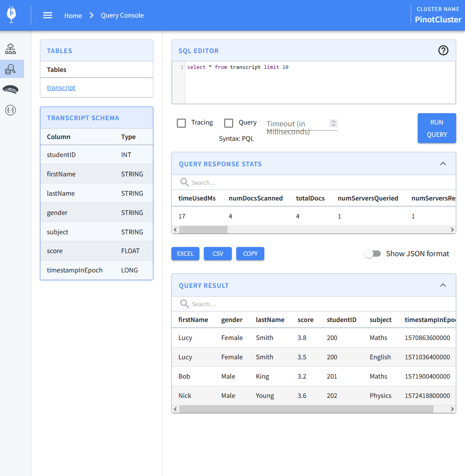Click the score 3.8 cell
This screenshot has width=465, height=476.
pos(302,337)
